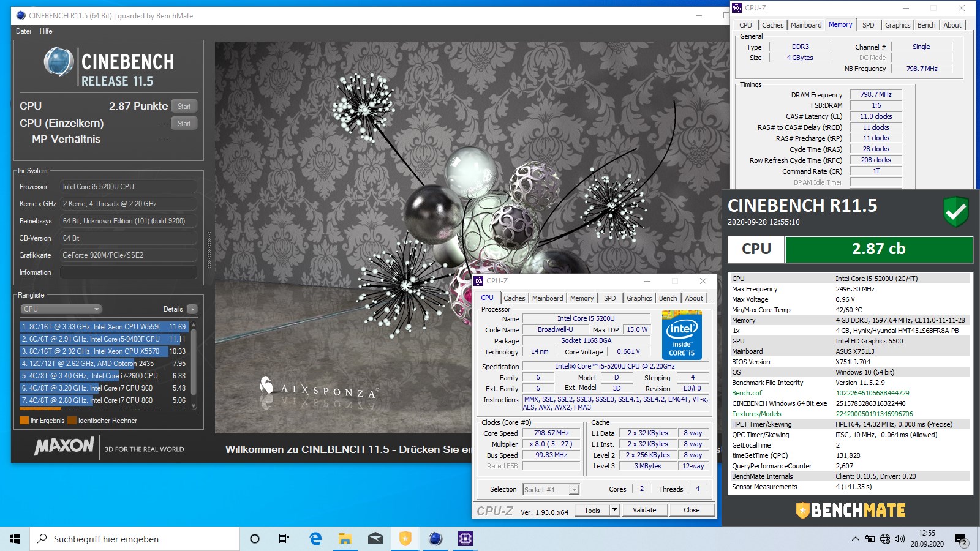Show hidden system tray icons

[855, 539]
